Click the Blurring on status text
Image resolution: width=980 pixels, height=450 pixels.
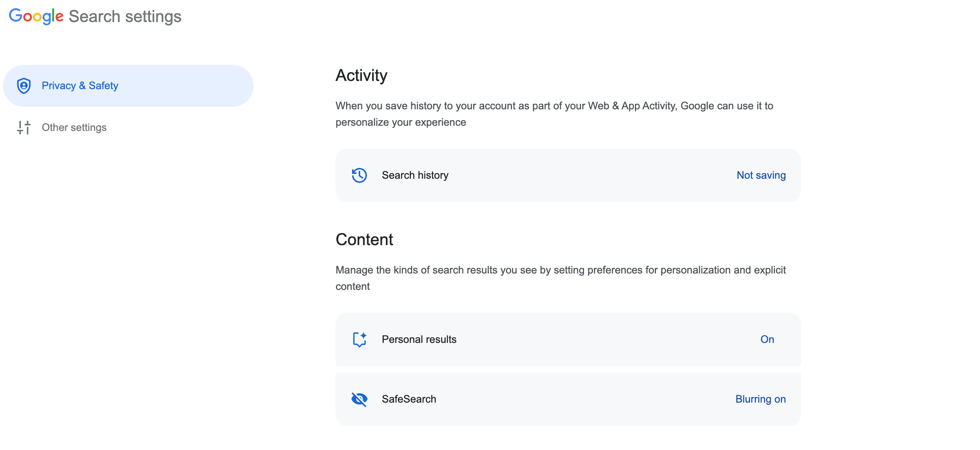click(x=760, y=399)
